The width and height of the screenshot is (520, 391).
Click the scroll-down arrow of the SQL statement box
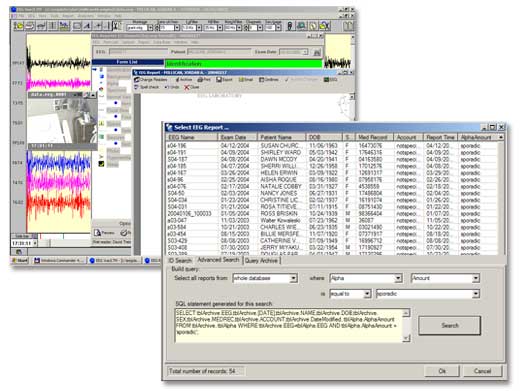coord(406,338)
